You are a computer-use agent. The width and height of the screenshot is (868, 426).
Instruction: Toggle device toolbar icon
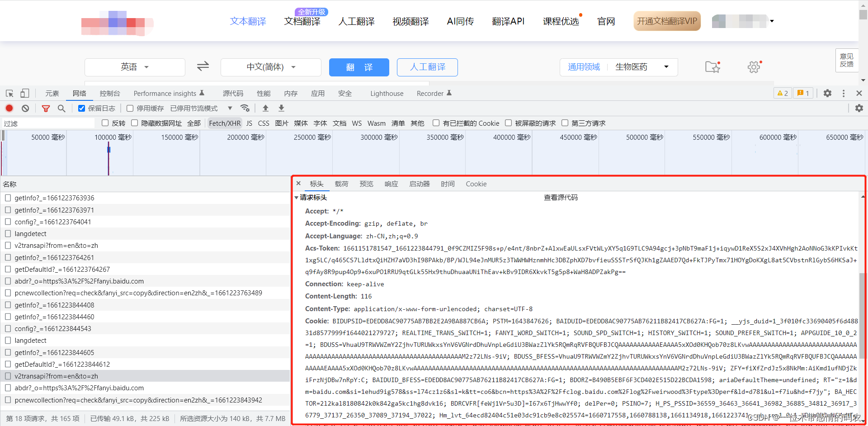(x=25, y=93)
